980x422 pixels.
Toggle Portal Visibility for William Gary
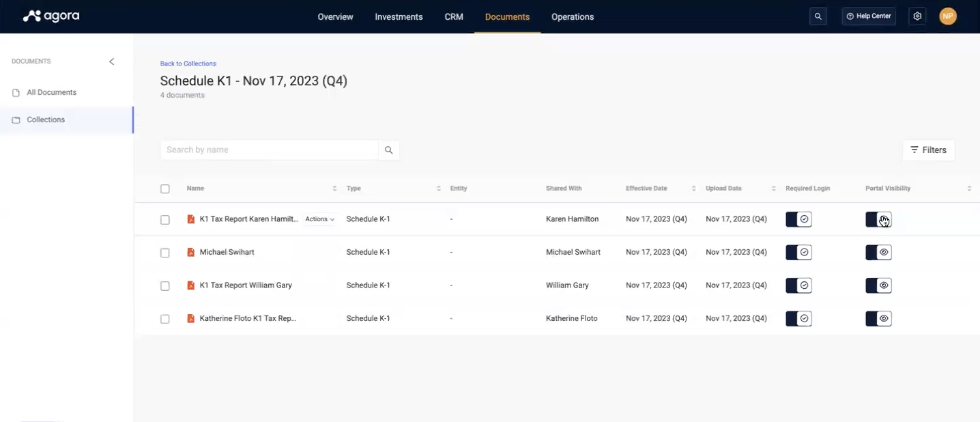click(878, 285)
